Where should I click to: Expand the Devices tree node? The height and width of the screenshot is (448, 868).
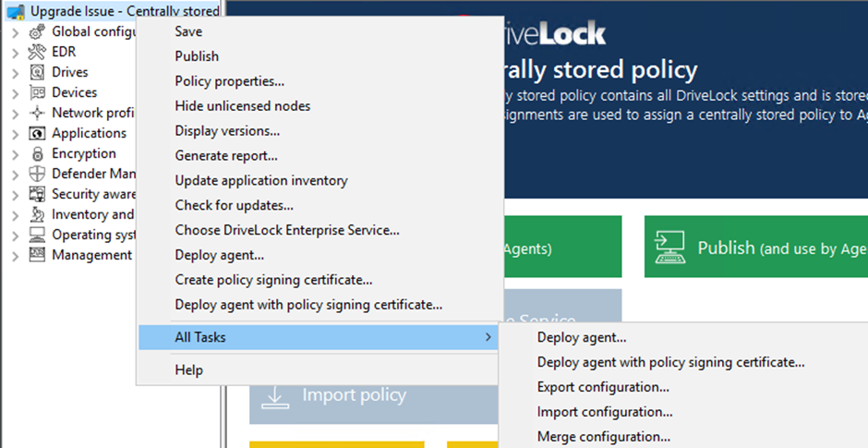click(x=16, y=93)
